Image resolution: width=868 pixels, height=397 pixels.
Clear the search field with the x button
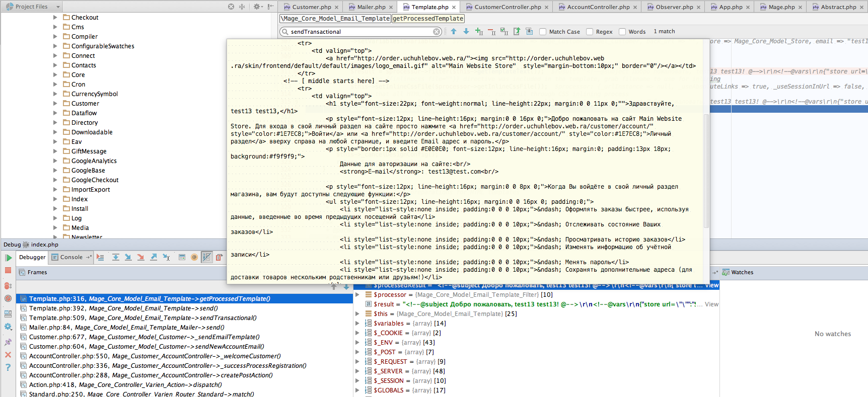(x=437, y=32)
